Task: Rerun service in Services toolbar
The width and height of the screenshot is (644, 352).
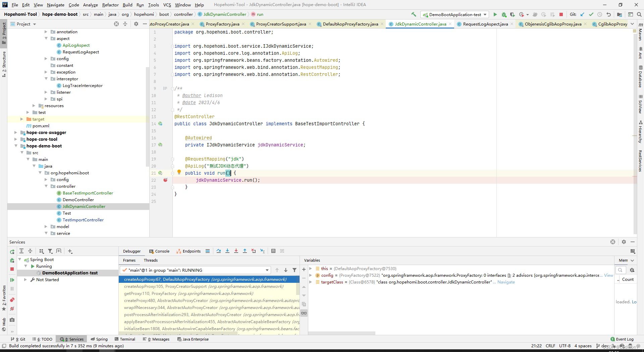Action: click(x=12, y=252)
